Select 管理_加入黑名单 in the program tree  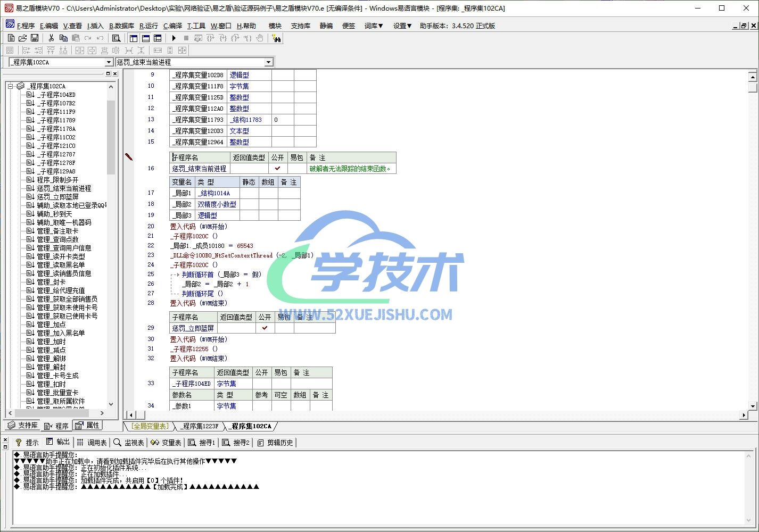pos(61,333)
